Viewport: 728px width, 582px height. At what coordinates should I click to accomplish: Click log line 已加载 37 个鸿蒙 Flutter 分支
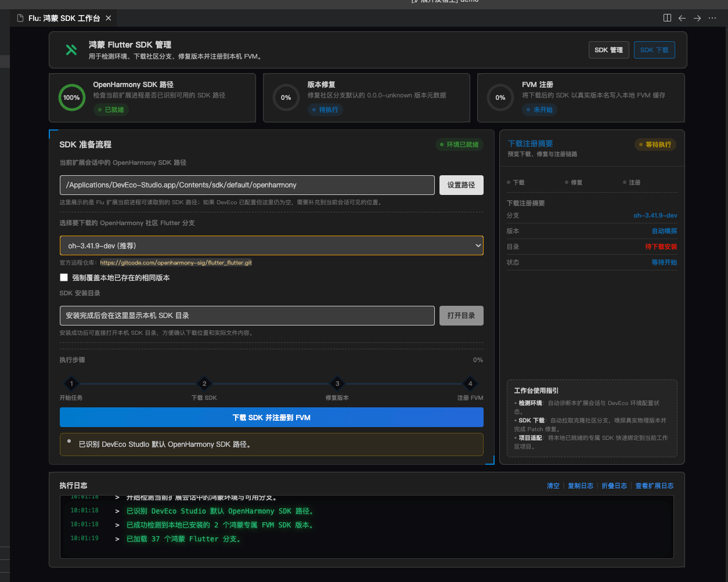tap(183, 539)
